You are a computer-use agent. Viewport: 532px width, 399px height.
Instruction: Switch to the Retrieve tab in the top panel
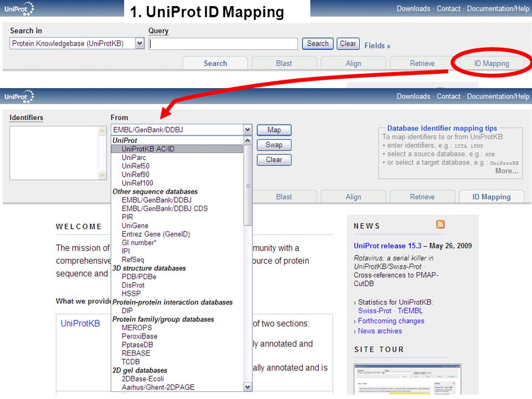tap(422, 63)
